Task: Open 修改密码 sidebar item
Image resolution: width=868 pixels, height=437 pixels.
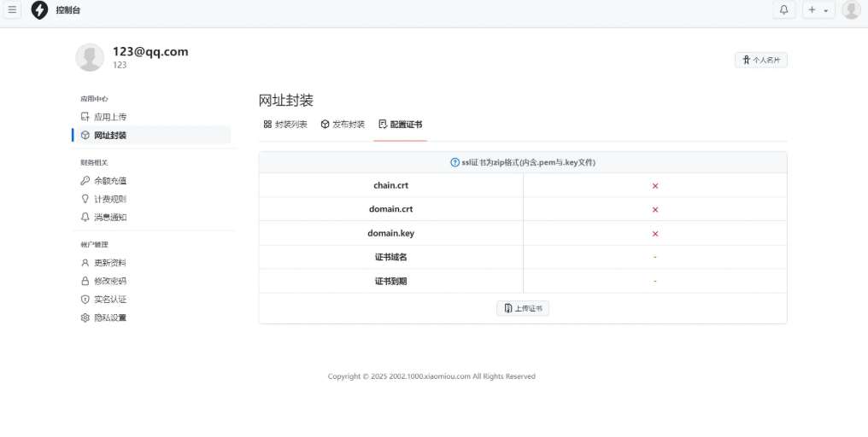Action: tap(109, 281)
